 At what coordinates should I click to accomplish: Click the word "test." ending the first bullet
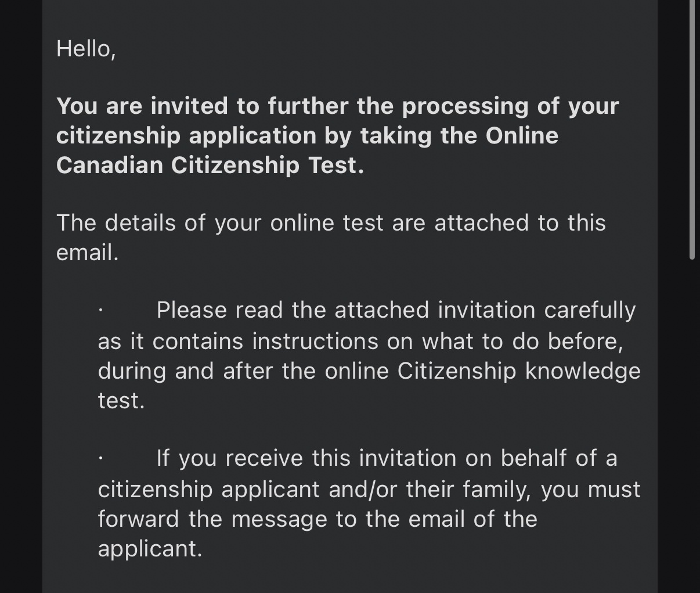(x=121, y=400)
